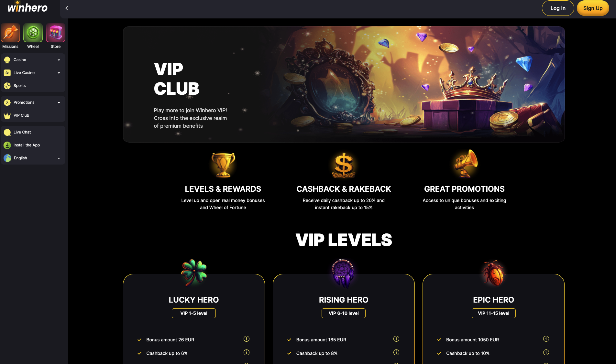Click info icon beside Bonus amount 1050 EUR

click(546, 339)
